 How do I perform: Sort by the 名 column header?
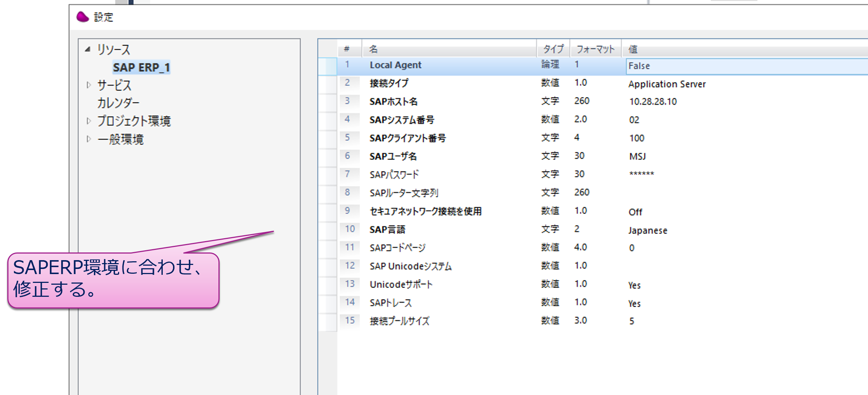449,49
